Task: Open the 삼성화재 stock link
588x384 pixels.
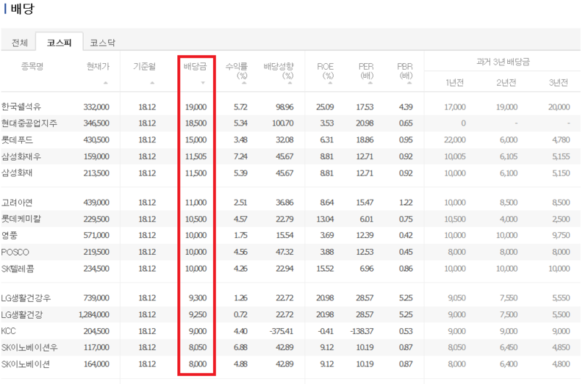Action: pyautogui.click(x=17, y=173)
